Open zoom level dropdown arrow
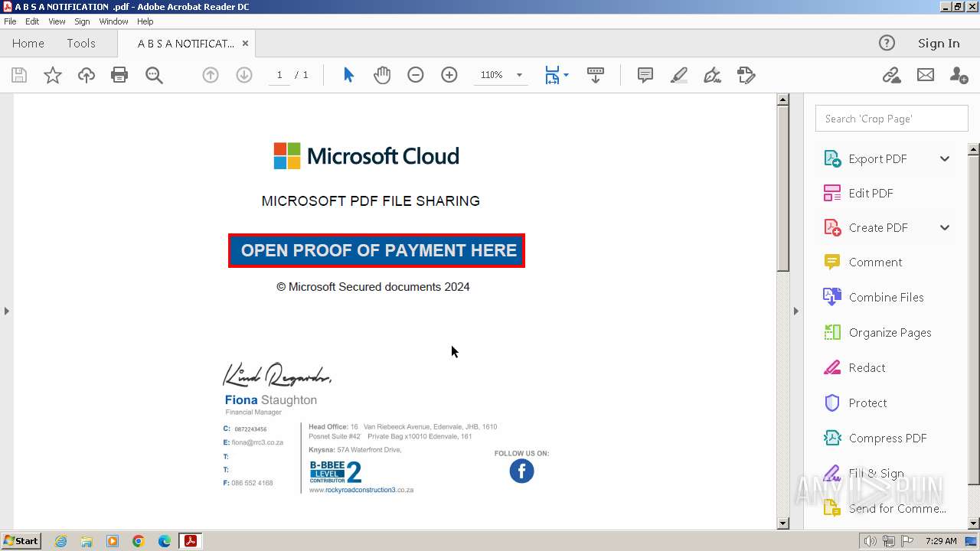Image resolution: width=980 pixels, height=551 pixels. coord(519,75)
